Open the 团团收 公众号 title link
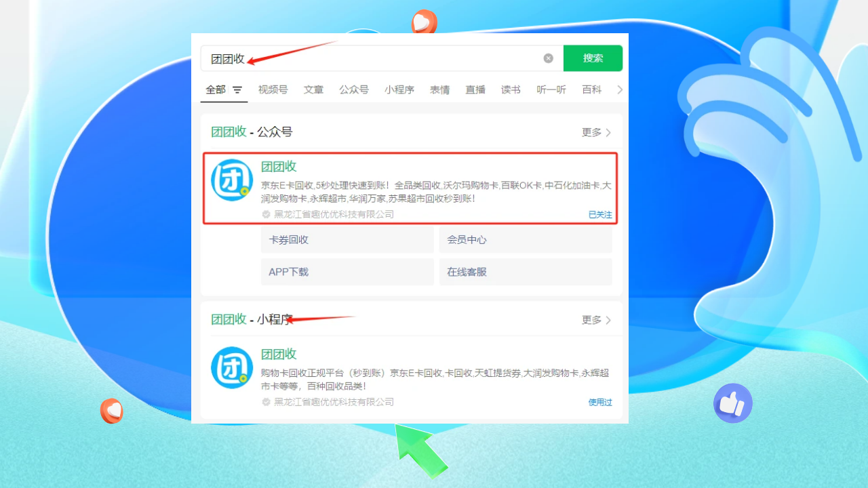The height and width of the screenshot is (488, 868). click(x=279, y=167)
